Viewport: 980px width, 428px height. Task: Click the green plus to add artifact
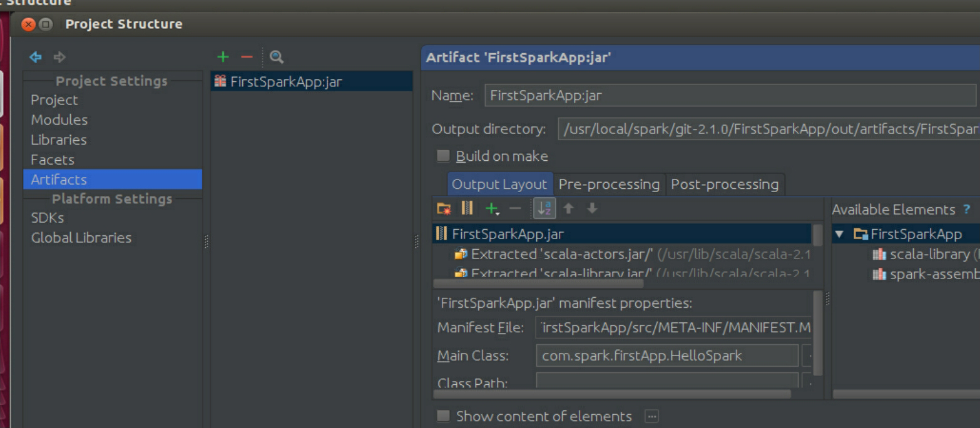coord(223,57)
